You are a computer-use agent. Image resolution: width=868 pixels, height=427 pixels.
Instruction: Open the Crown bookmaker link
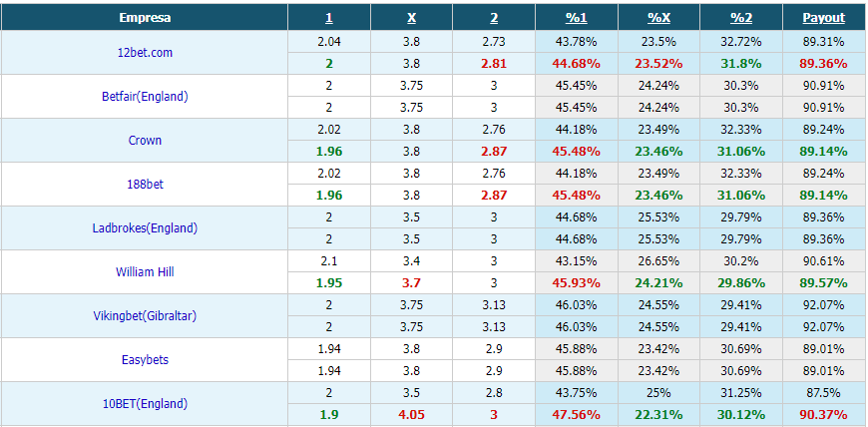(145, 140)
